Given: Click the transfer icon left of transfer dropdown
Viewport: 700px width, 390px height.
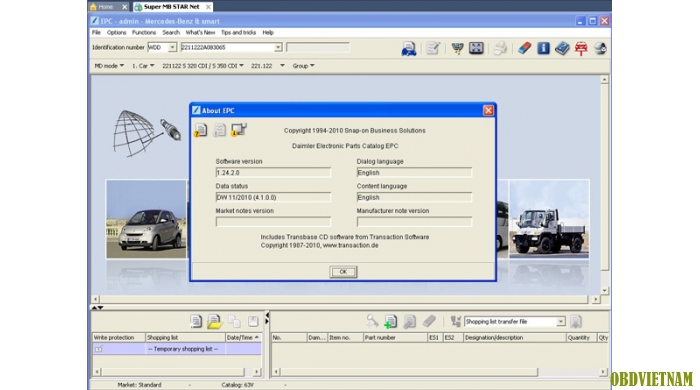Looking at the screenshot, I should coord(455,321).
